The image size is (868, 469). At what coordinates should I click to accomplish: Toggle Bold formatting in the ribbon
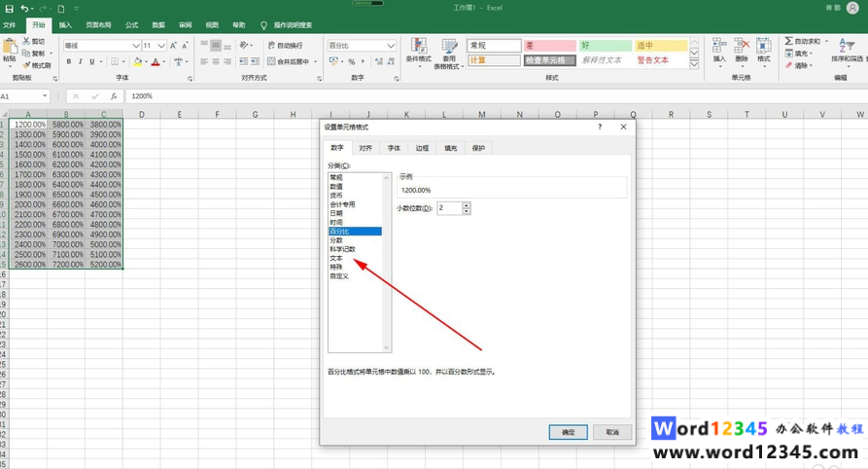(x=69, y=62)
